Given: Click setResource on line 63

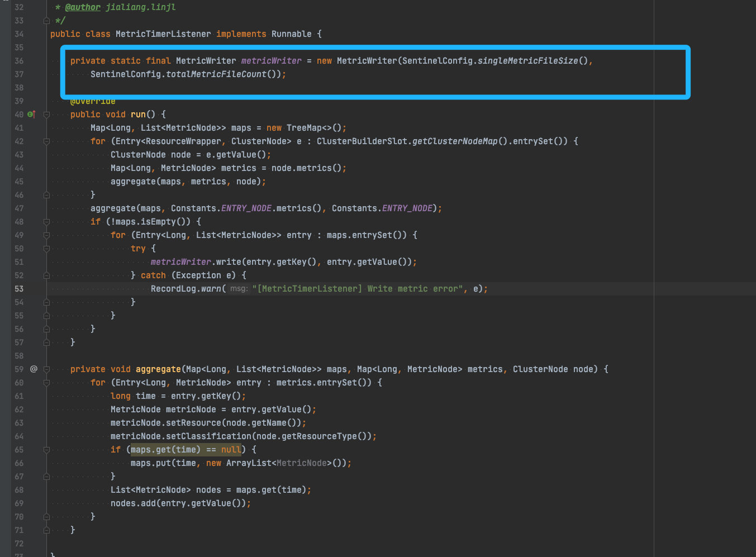Looking at the screenshot, I should 193,423.
